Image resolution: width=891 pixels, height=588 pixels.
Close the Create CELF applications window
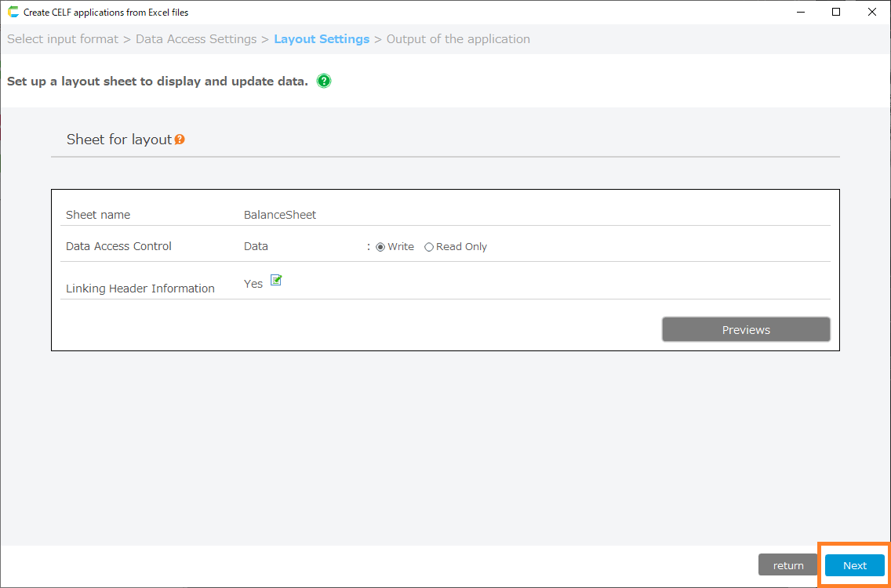tap(872, 12)
